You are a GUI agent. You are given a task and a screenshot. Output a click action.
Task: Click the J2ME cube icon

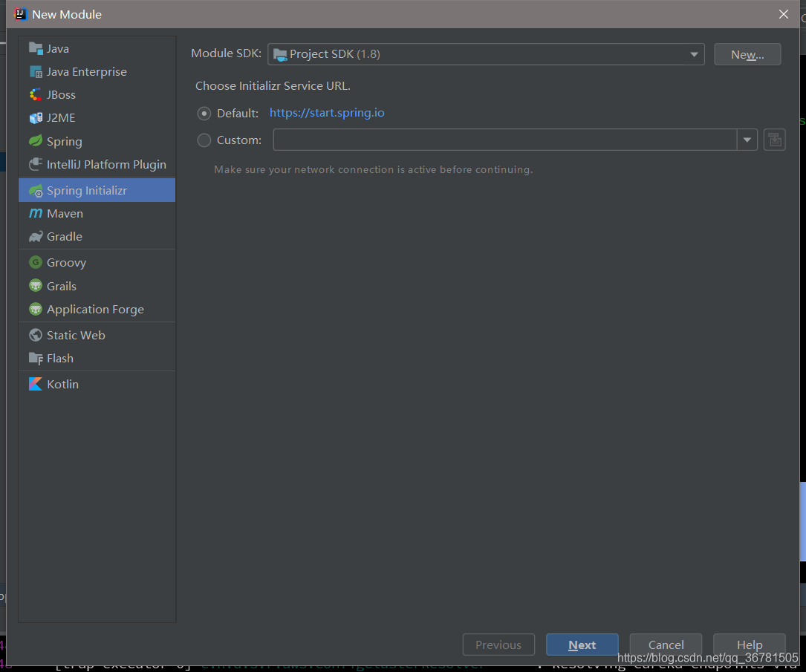point(36,117)
